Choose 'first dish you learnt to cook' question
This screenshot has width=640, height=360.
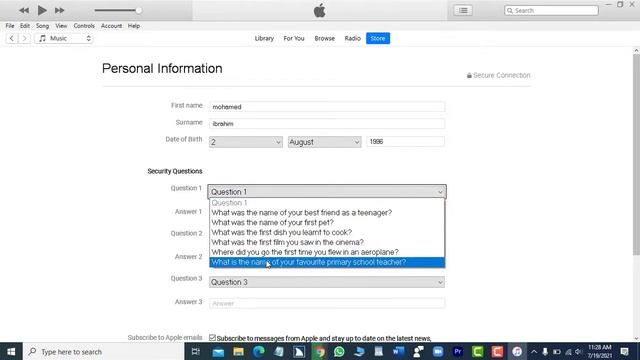coord(327,232)
